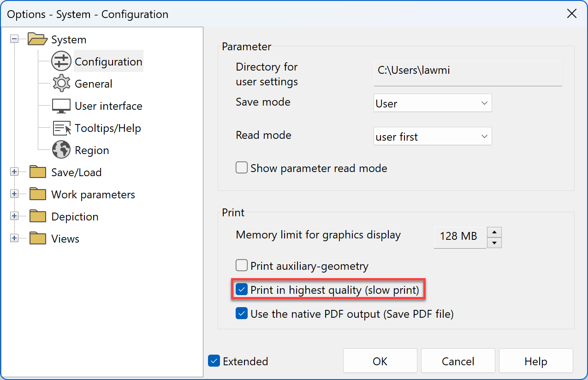Click the Tooltips/Help icon
This screenshot has width=588, height=380.
click(x=63, y=128)
